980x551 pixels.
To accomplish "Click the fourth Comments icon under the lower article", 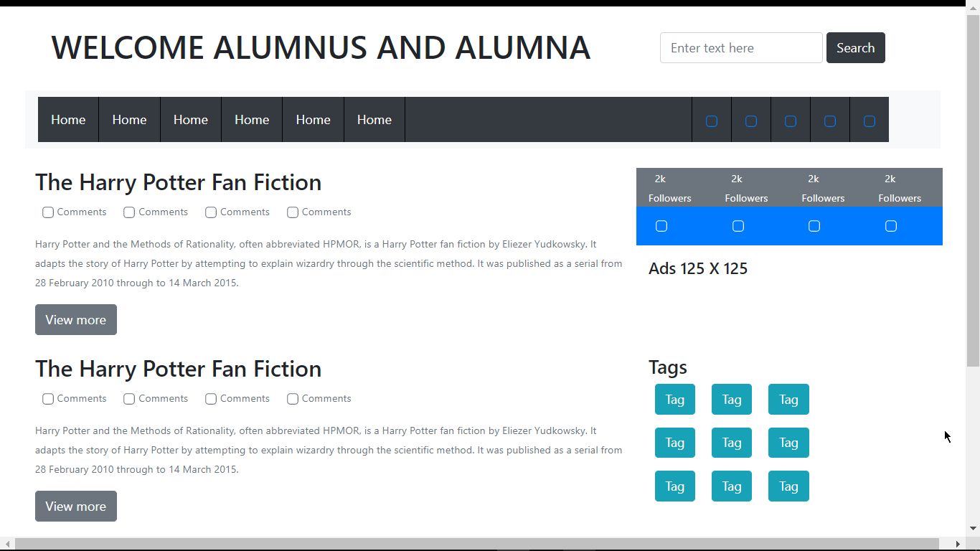I will 293,399.
